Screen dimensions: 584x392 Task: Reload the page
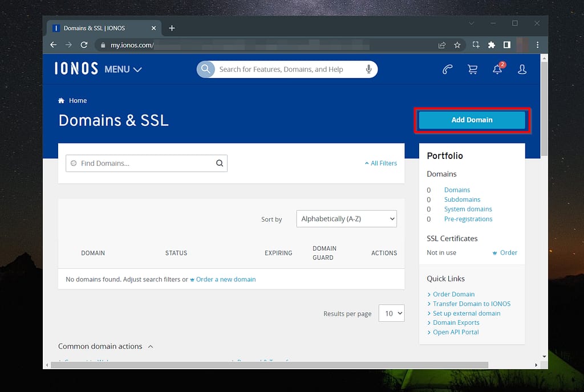coord(84,45)
